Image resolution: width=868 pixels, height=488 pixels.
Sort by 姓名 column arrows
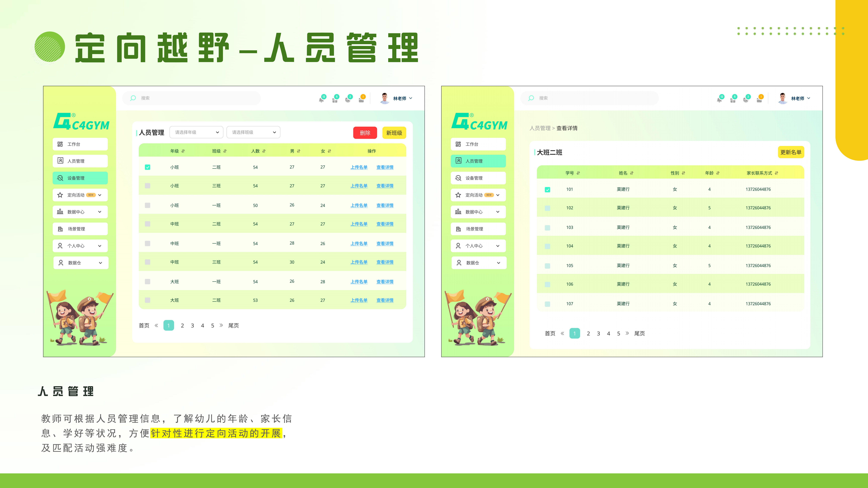pos(632,173)
